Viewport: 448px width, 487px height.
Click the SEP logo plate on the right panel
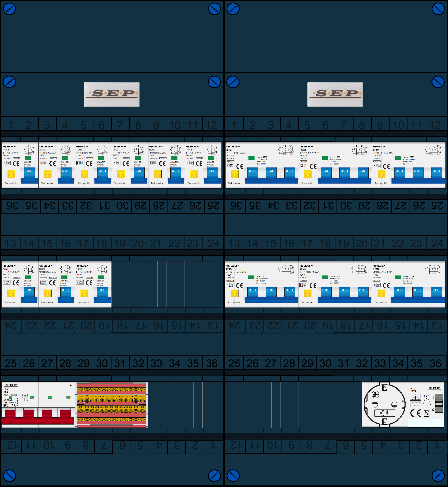(335, 94)
